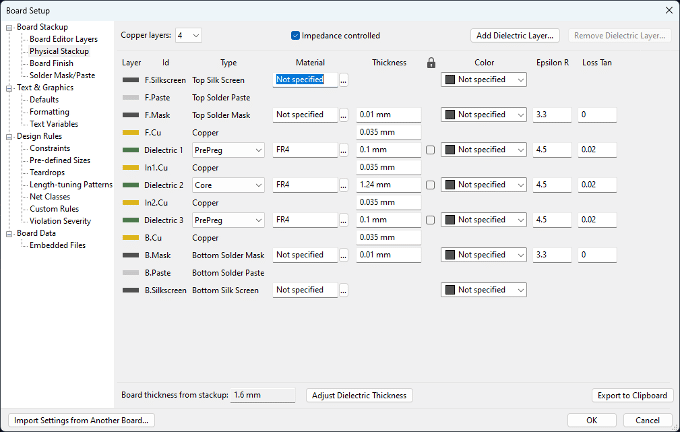
Task: Click the browse button for F.Silkscreen material
Action: (x=344, y=80)
